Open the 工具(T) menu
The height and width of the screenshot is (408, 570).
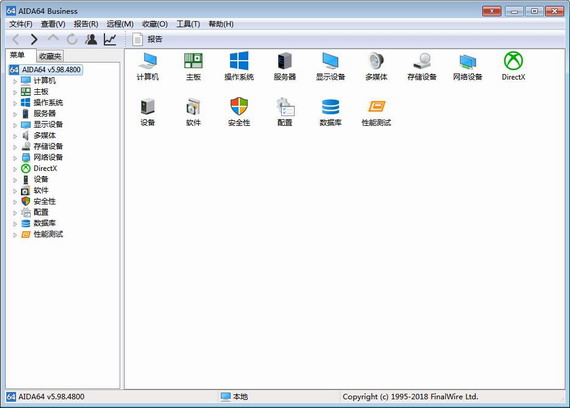pos(188,24)
